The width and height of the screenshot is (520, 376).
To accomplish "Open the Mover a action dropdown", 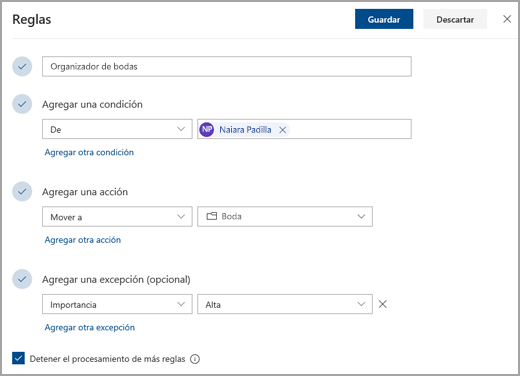I will coord(117,217).
